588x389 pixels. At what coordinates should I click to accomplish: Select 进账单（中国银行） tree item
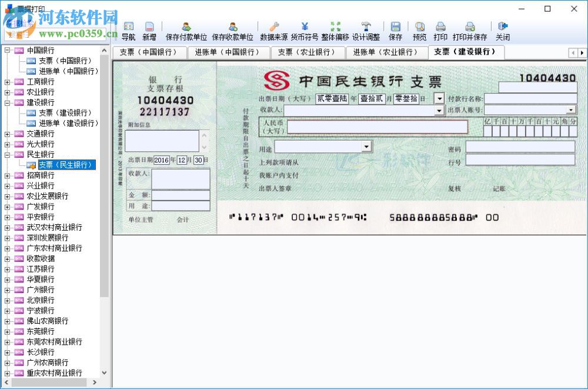coord(68,71)
